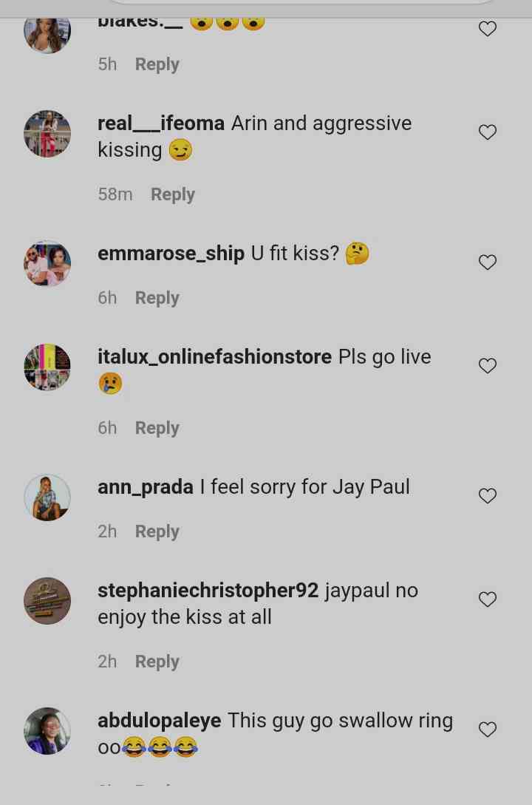The width and height of the screenshot is (532, 805).
Task: Open emmarose_ship's profile picture
Action: coord(47,263)
